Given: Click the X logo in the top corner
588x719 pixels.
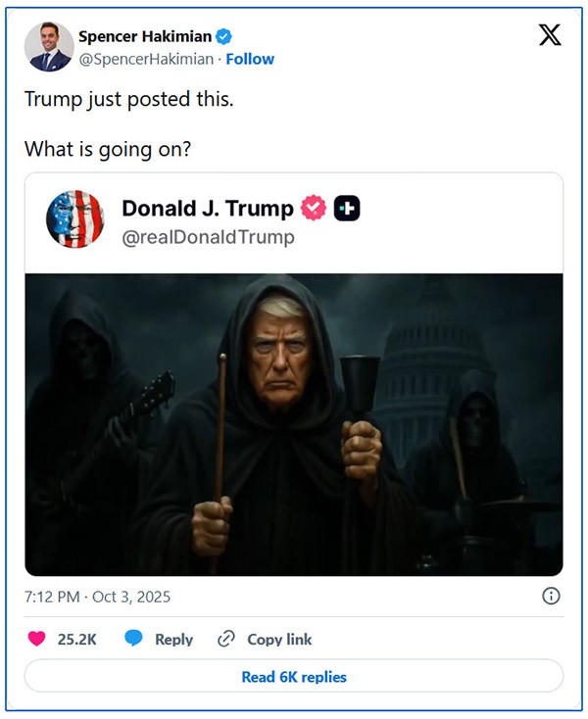Looking at the screenshot, I should pyautogui.click(x=550, y=35).
